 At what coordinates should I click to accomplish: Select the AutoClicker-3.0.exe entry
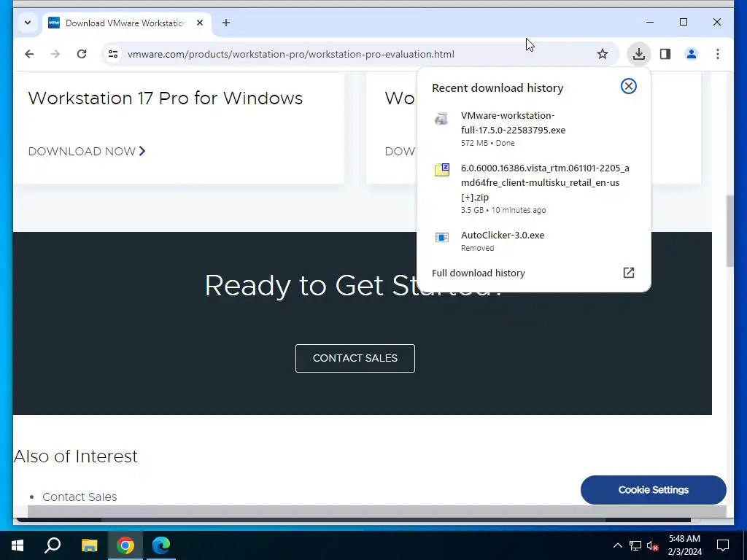(533, 241)
